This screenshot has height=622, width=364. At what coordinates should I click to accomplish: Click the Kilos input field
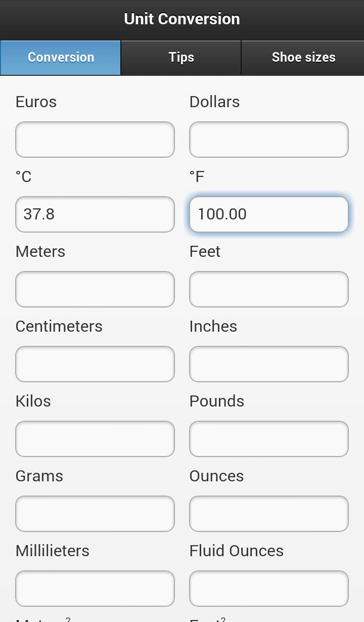pyautogui.click(x=95, y=439)
